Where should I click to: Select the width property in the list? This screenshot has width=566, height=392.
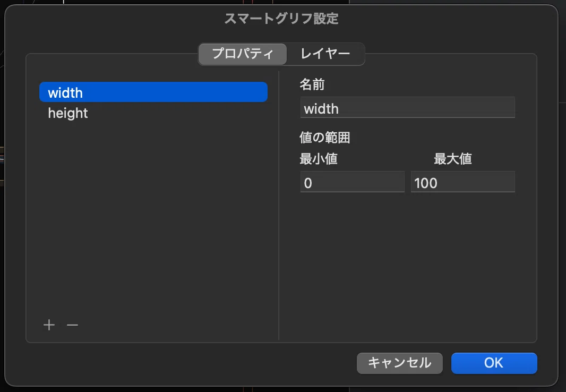click(153, 92)
